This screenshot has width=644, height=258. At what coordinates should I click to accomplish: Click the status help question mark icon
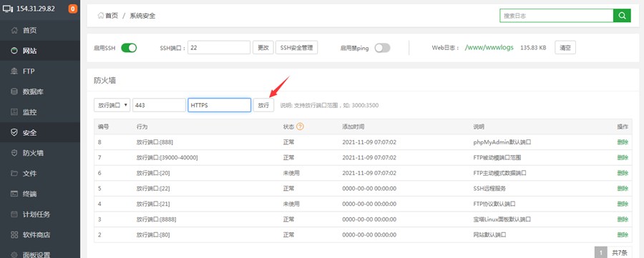(x=300, y=126)
